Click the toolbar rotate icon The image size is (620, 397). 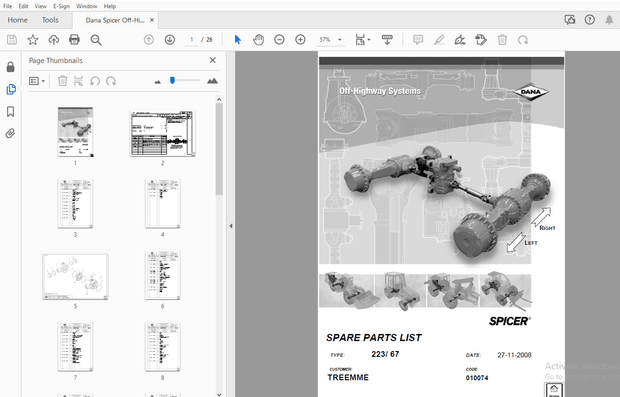point(523,40)
